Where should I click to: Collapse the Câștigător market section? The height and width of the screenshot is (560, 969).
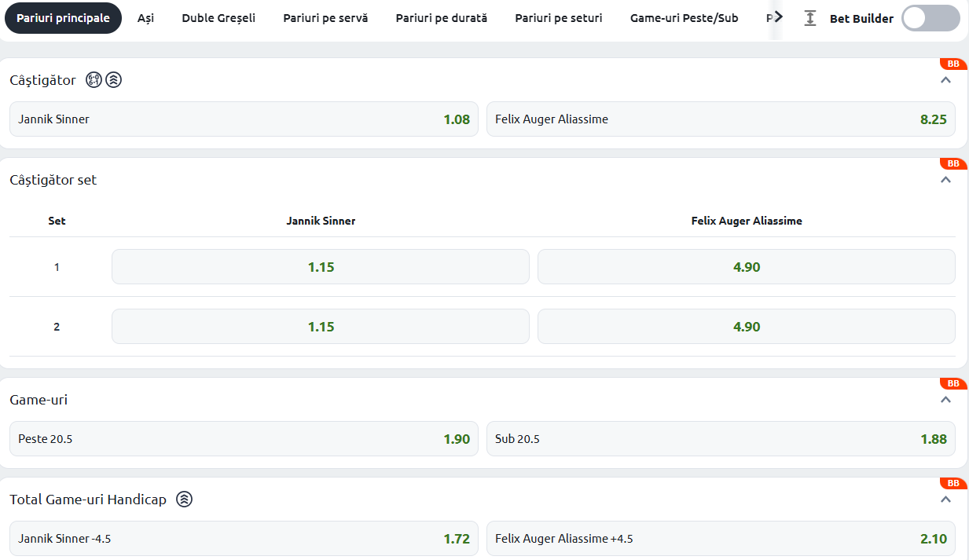(x=946, y=80)
